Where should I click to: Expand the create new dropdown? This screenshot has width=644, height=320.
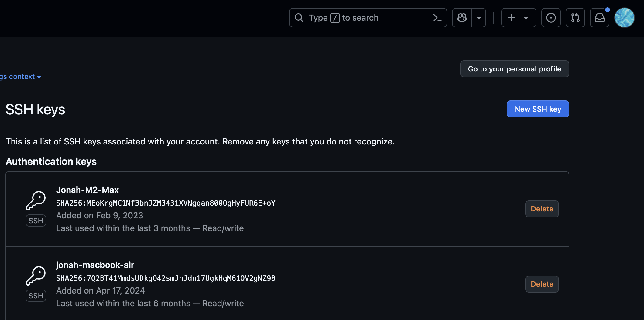click(x=526, y=18)
